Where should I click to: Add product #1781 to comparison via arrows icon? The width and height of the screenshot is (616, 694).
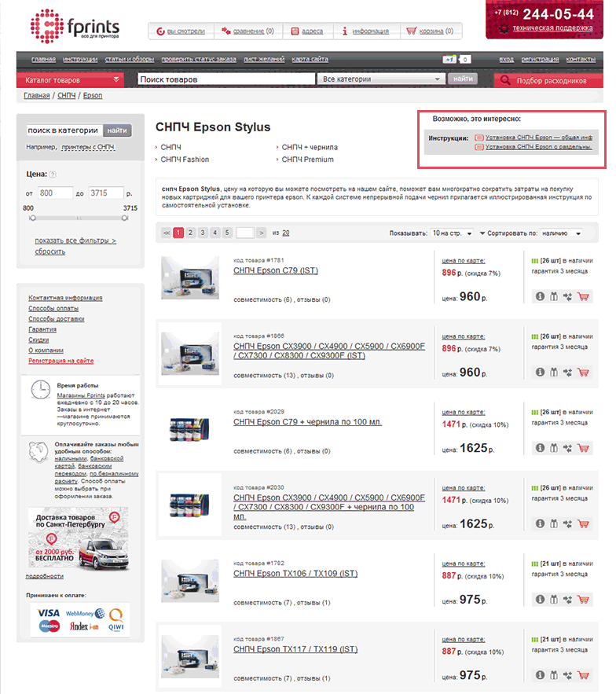(568, 296)
